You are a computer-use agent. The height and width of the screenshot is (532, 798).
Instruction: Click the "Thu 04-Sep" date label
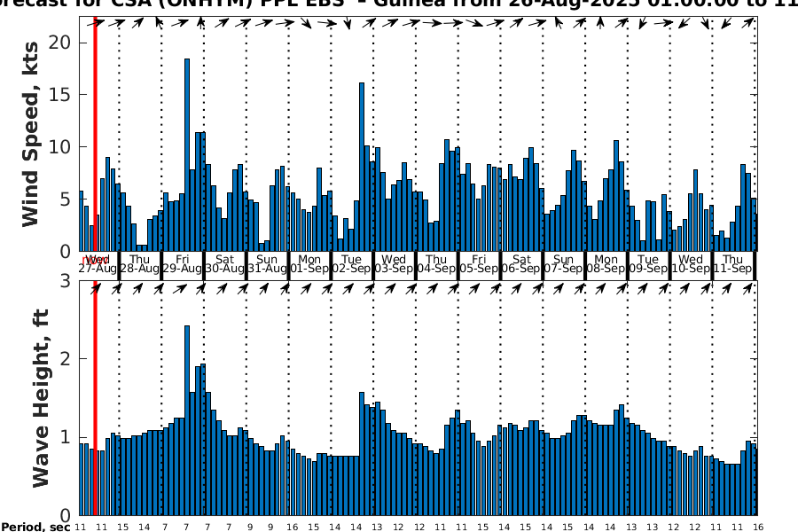point(436,264)
